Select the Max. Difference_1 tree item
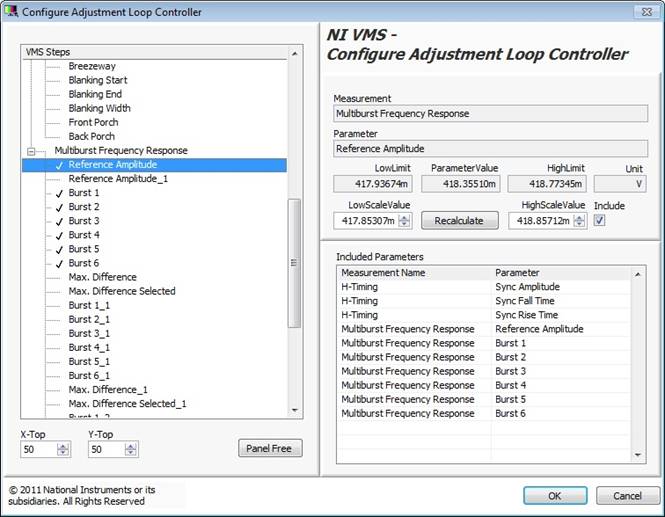 pos(108,389)
